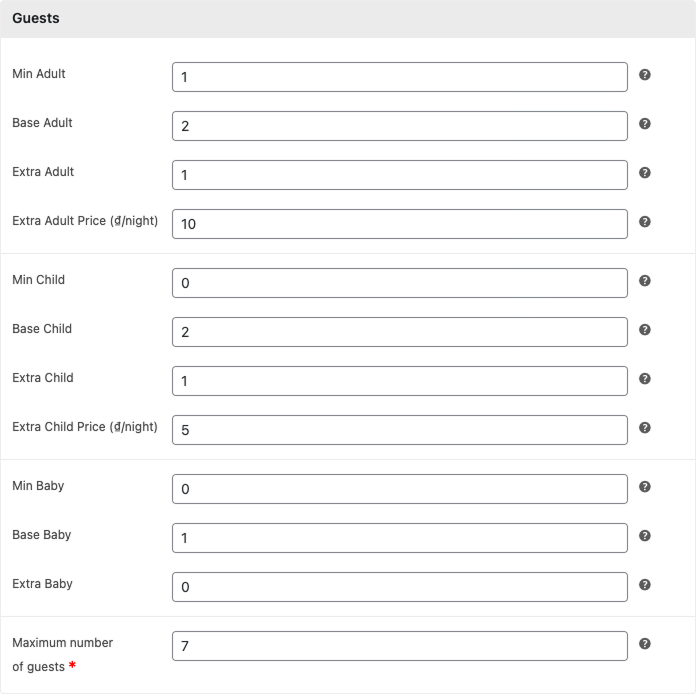The height and width of the screenshot is (694, 696).
Task: Select the Extra Adult input field
Action: click(400, 175)
